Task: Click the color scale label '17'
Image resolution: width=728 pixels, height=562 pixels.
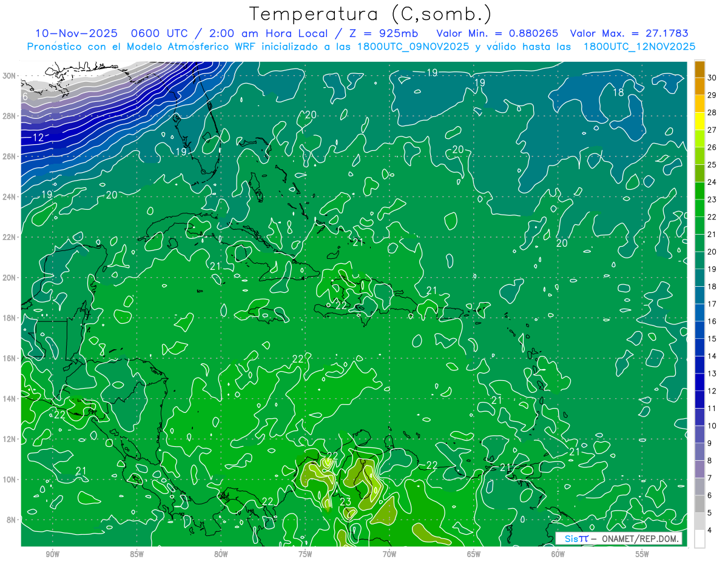Action: point(712,304)
